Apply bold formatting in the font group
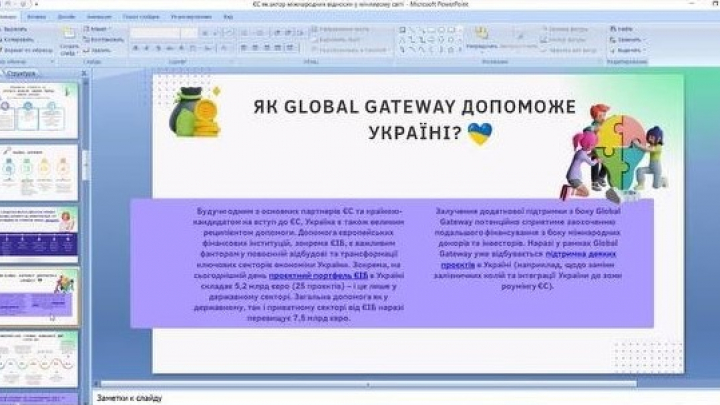Viewport: 720px width, 405px height. pyautogui.click(x=135, y=48)
